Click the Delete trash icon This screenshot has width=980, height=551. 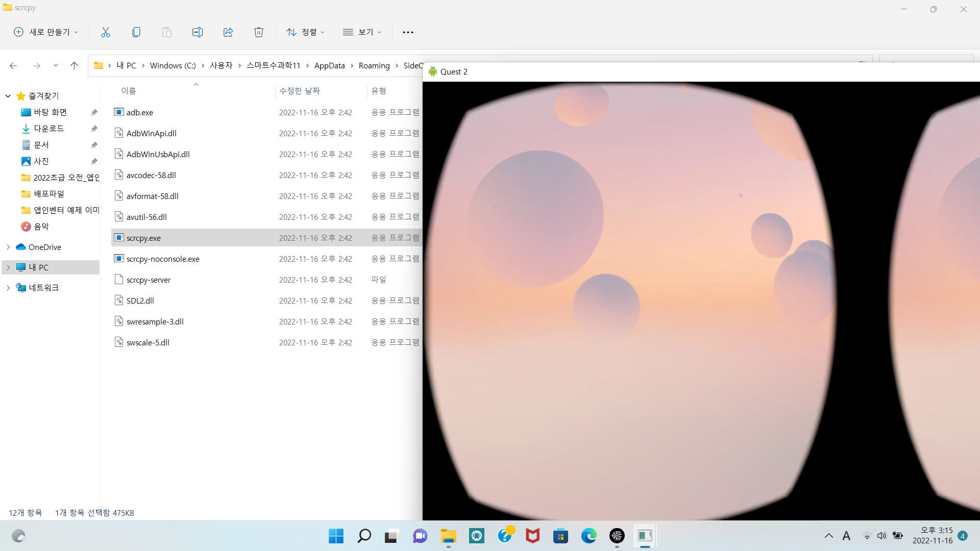pos(259,32)
